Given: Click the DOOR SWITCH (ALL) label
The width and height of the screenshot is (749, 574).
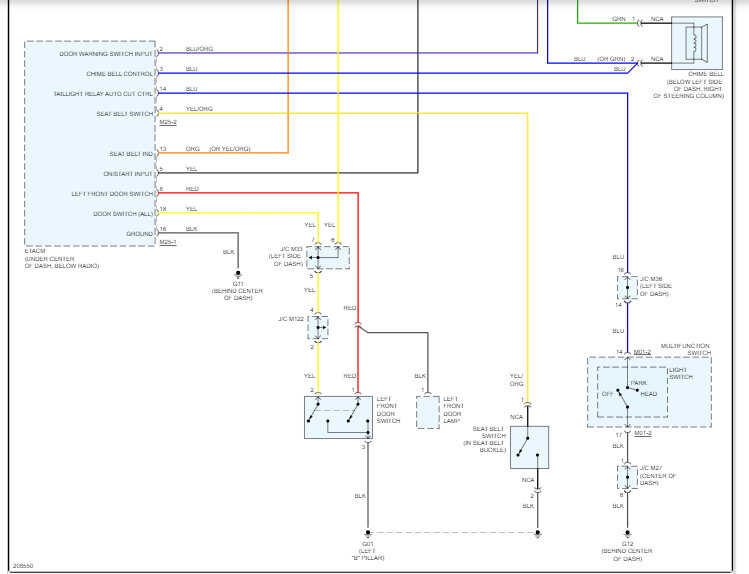Looking at the screenshot, I should (x=123, y=213).
